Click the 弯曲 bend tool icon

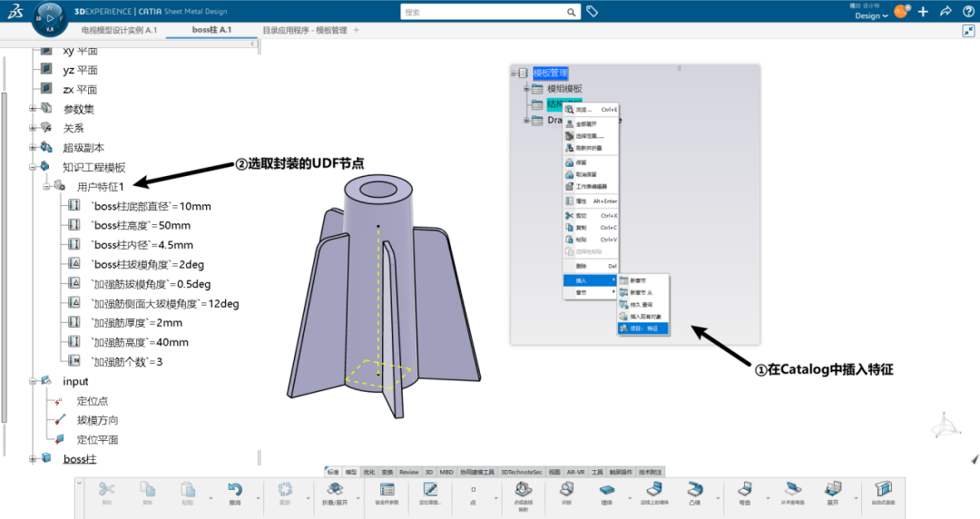pos(744,489)
